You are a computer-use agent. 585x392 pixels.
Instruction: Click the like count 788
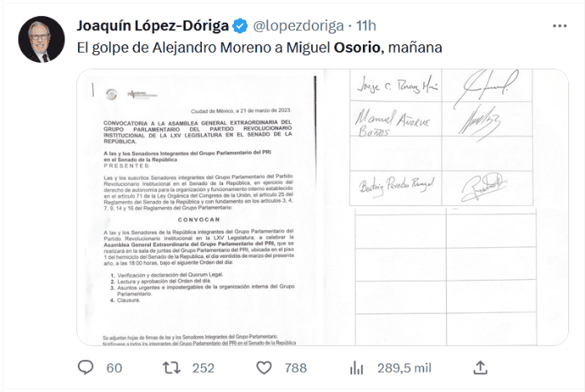click(x=295, y=367)
